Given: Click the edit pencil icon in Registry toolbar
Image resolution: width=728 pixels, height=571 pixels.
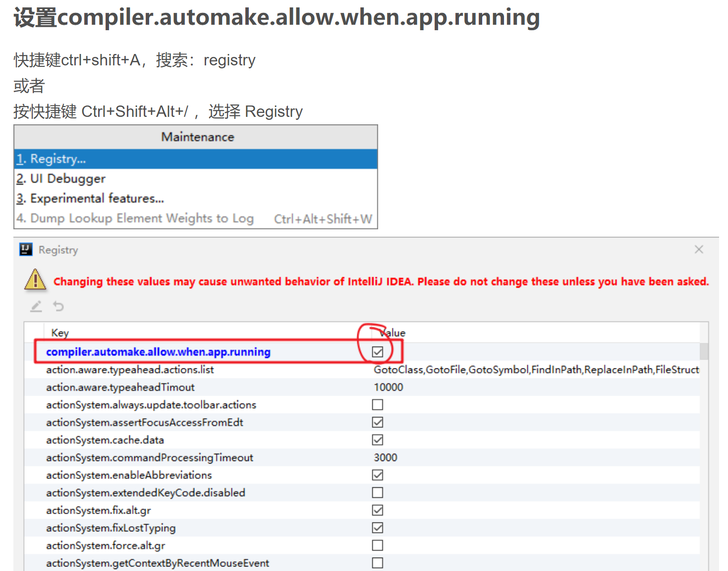Looking at the screenshot, I should 36,307.
